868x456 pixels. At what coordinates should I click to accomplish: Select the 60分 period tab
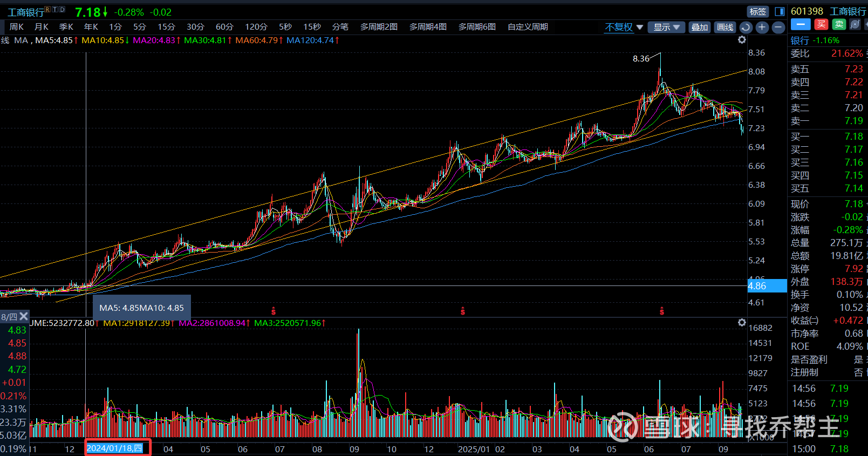coord(224,27)
